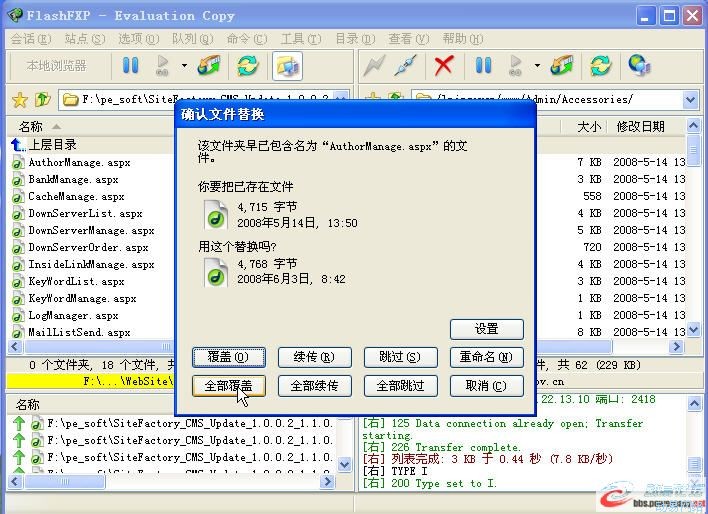Click the disconnect plug icon on right toolbar
This screenshot has width=708, height=514.
coord(406,66)
